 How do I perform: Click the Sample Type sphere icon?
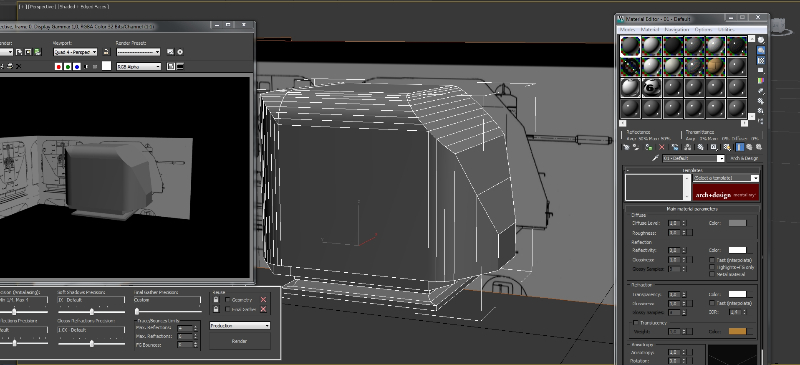click(761, 40)
